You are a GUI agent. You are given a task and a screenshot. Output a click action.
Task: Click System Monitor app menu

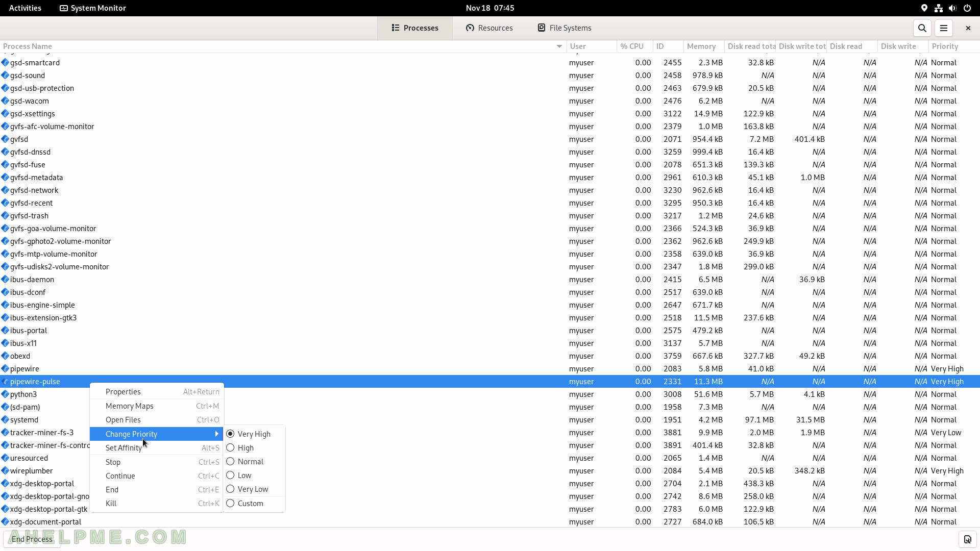coord(93,8)
